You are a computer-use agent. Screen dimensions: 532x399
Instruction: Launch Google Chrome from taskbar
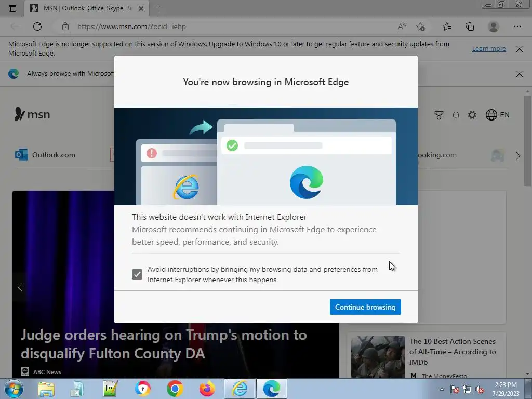pos(175,389)
